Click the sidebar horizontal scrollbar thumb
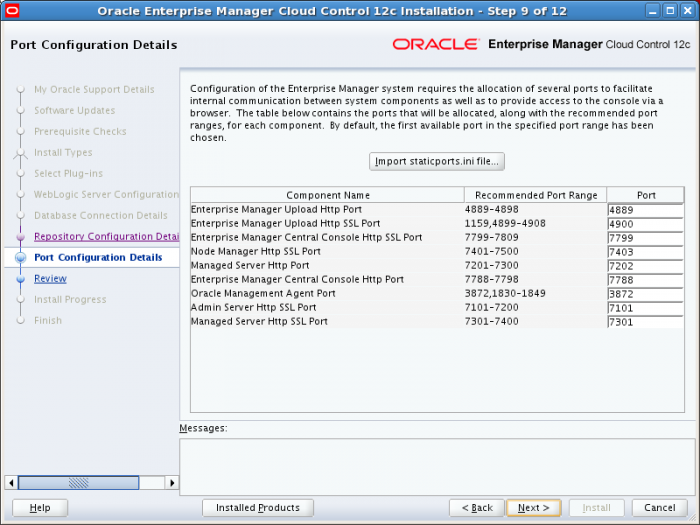 tap(78, 483)
